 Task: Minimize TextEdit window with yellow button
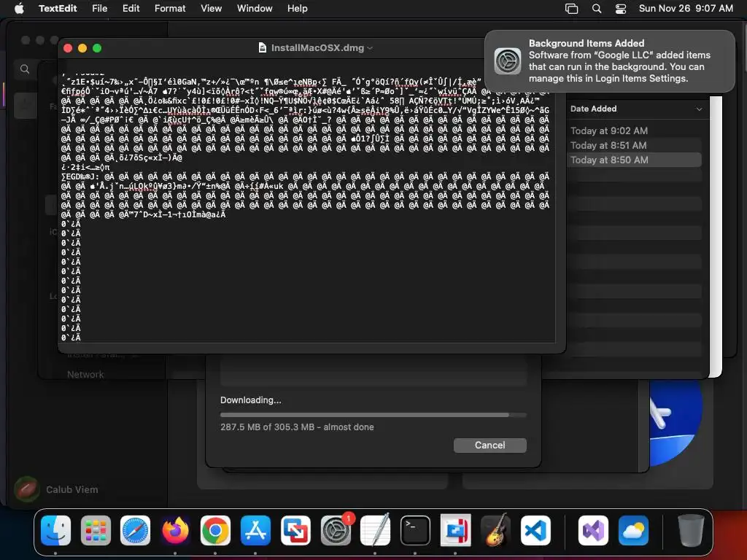point(82,48)
